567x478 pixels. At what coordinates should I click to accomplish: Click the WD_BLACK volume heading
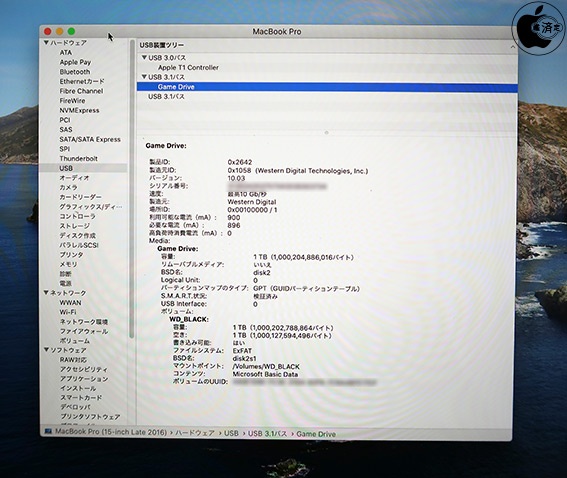[189, 319]
